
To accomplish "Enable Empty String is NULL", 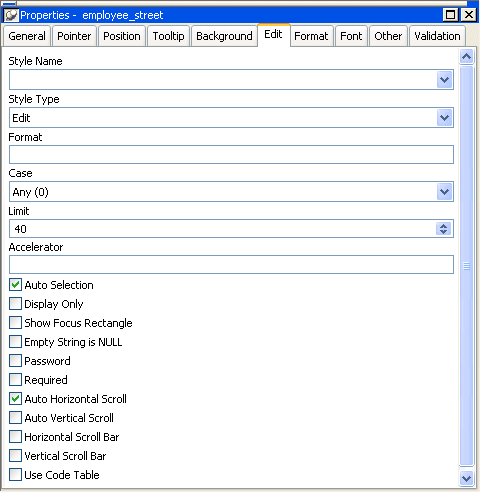I will click(15, 342).
